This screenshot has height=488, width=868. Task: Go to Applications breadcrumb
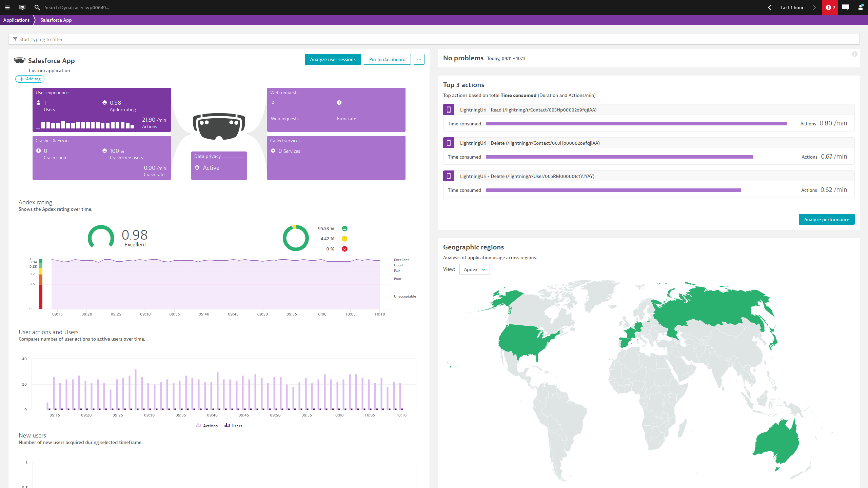click(16, 20)
